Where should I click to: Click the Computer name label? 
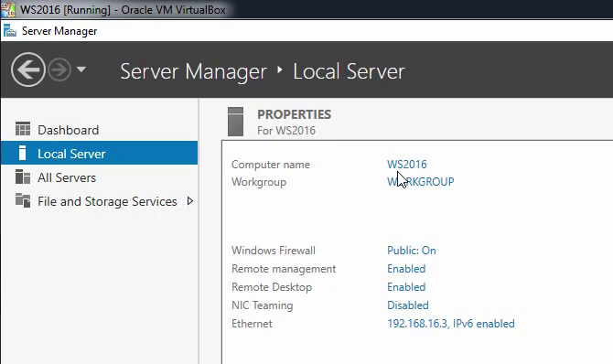tap(271, 165)
